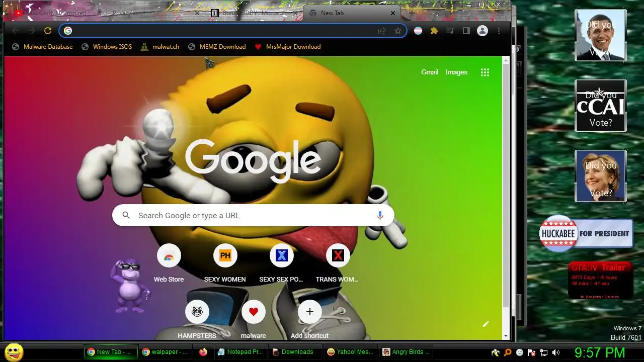Switch to Downloads taskbar button
Viewport: 644px width, 362px height.
294,352
